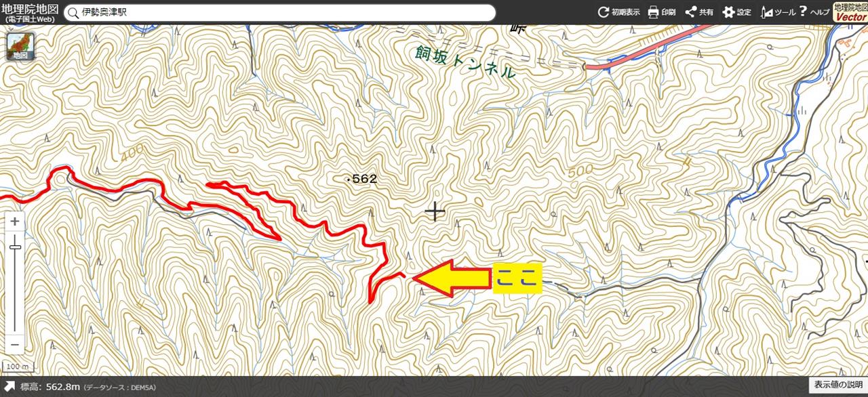Open 表示値の説明 explanation link
Viewport: 868px width, 397px height.
pos(839,384)
